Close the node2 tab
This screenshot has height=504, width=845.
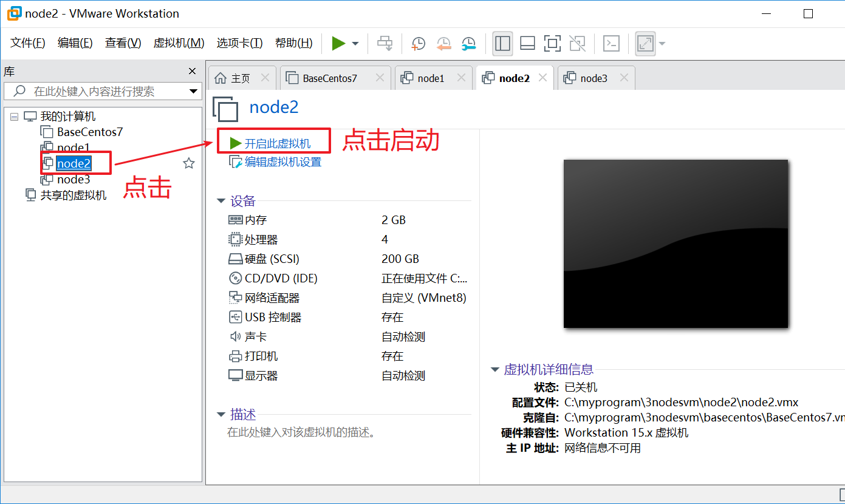coord(543,78)
